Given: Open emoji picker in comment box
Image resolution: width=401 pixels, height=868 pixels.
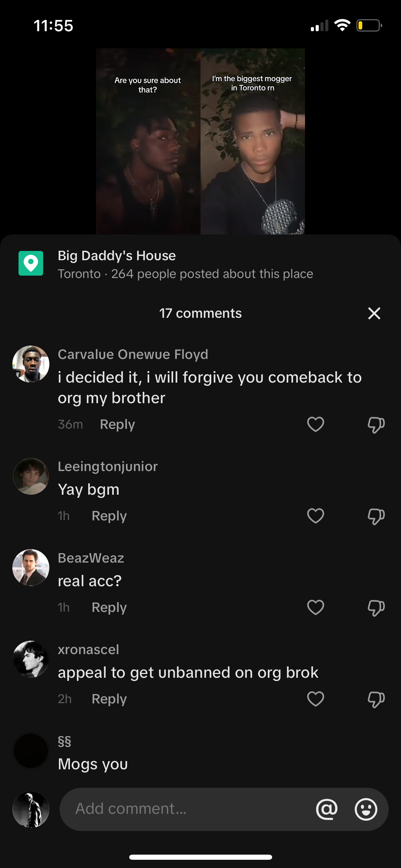Looking at the screenshot, I should click(x=366, y=809).
